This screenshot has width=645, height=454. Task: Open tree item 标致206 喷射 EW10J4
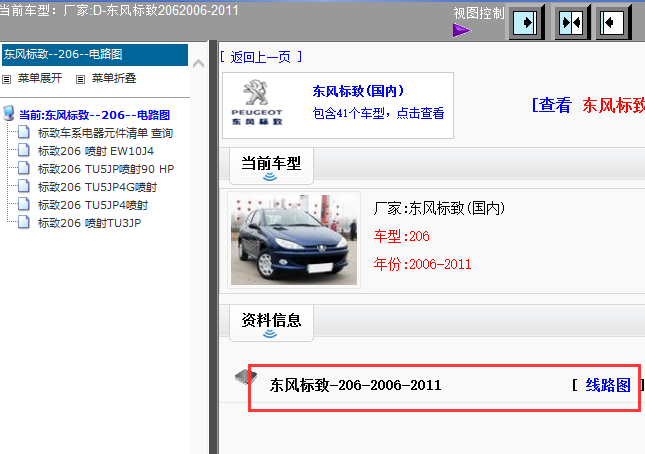[96, 151]
